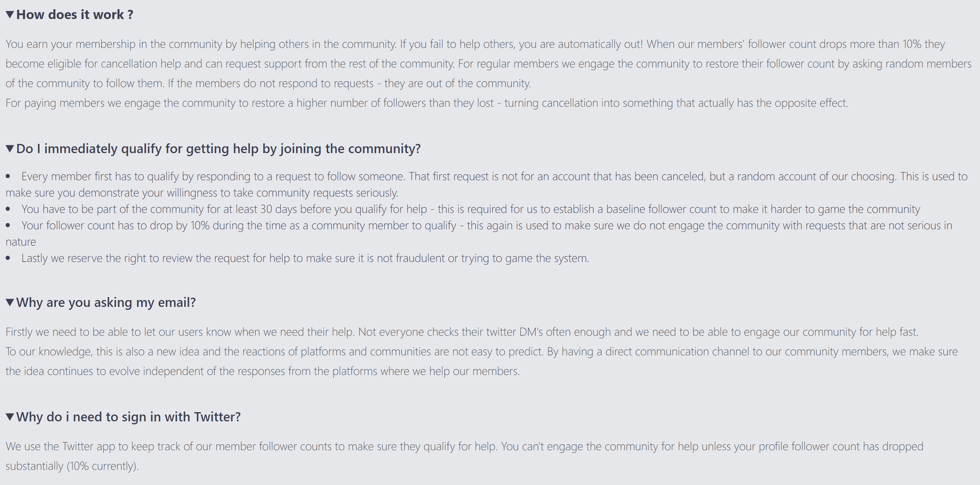Click the paragraph starting 'Firstly we need to be able'

(x=462, y=332)
